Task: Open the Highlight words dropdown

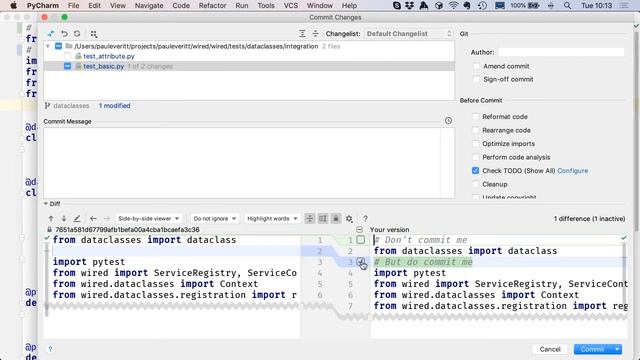Action: [272, 219]
